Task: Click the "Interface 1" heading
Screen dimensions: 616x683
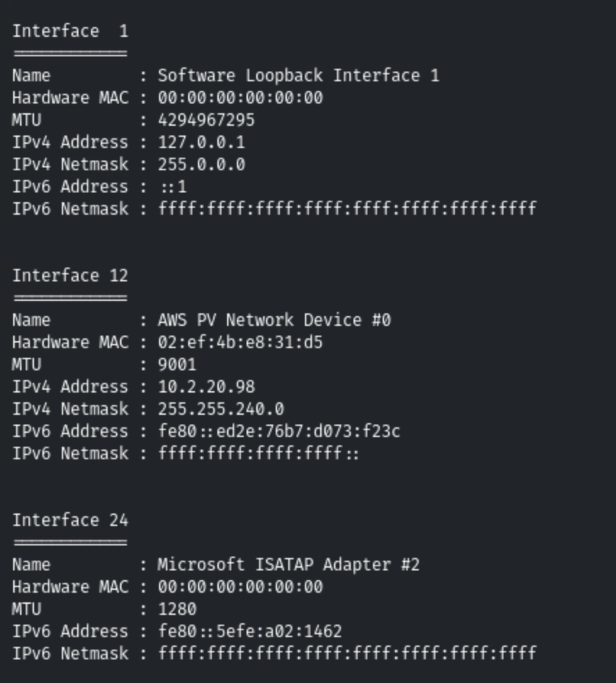Action: point(70,31)
